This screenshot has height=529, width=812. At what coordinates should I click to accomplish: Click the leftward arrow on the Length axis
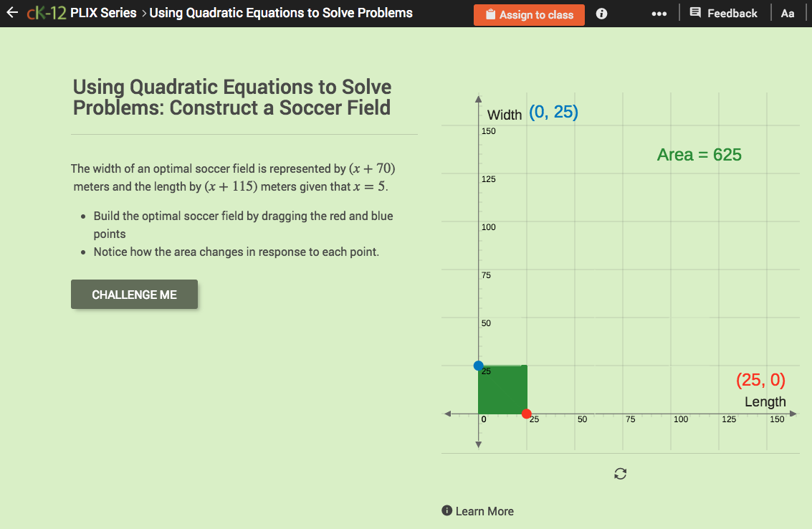coord(449,414)
